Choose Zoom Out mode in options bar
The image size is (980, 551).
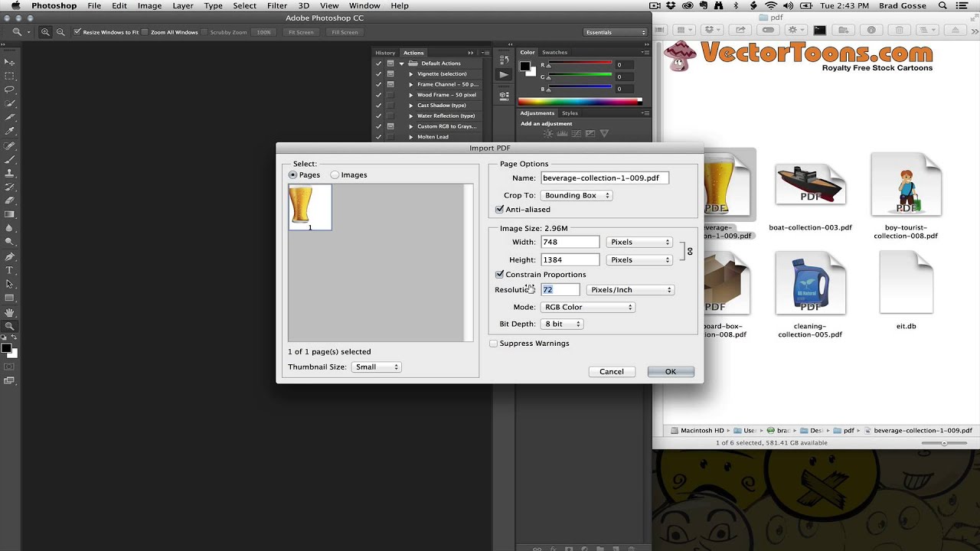(60, 32)
